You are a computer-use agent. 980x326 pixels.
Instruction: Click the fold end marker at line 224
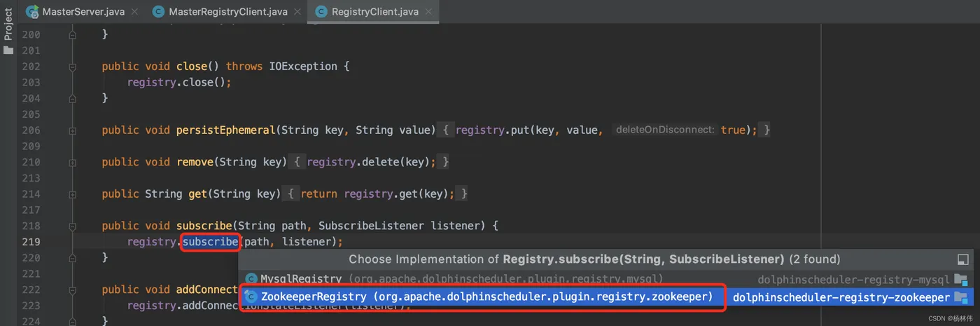(72, 321)
